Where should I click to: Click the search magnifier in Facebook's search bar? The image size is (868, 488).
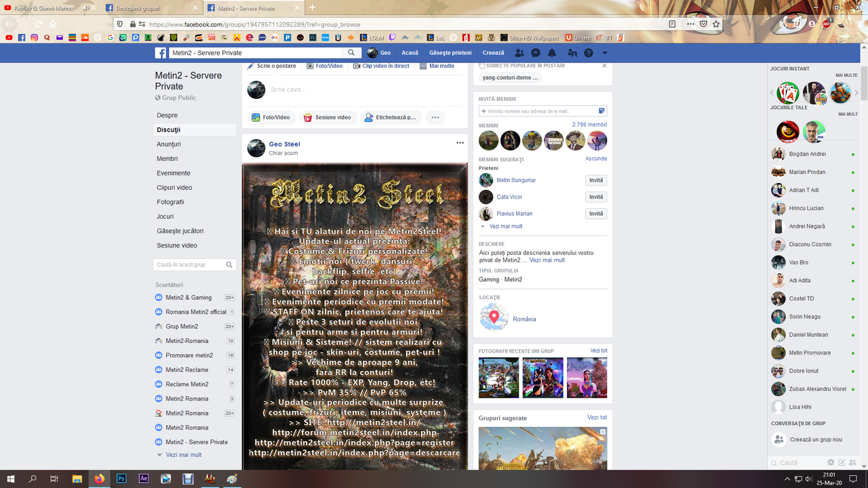351,53
